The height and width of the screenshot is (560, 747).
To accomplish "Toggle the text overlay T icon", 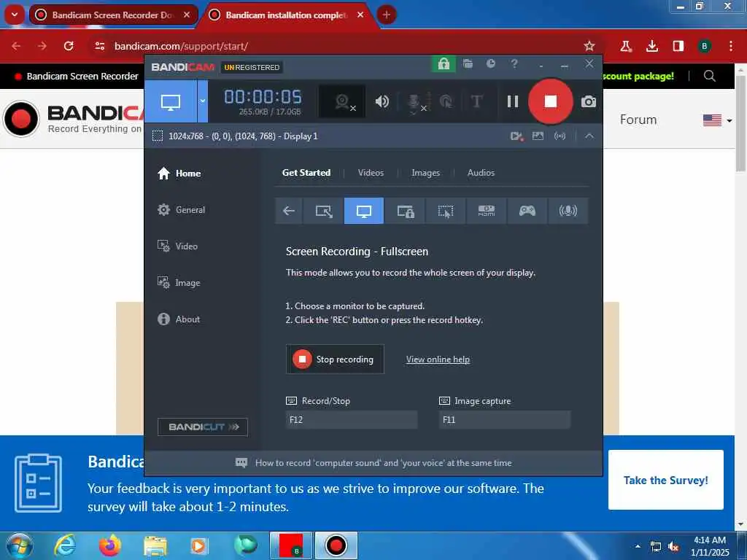I will [476, 101].
